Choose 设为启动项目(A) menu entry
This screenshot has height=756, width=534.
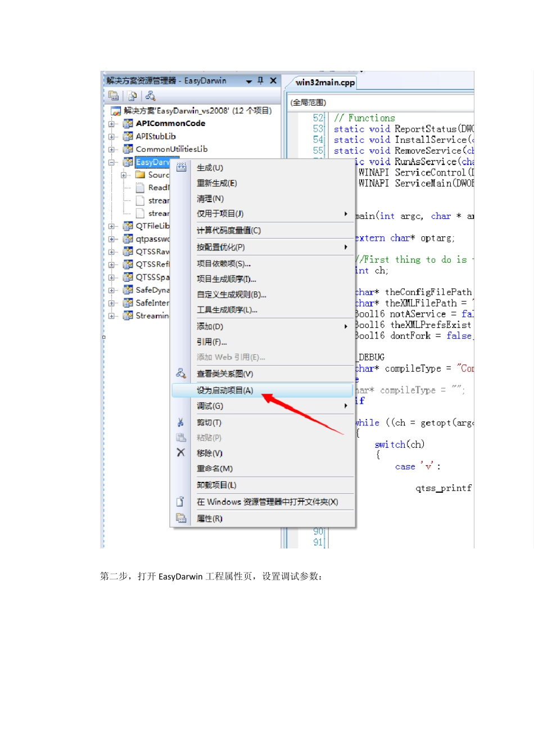click(x=263, y=390)
